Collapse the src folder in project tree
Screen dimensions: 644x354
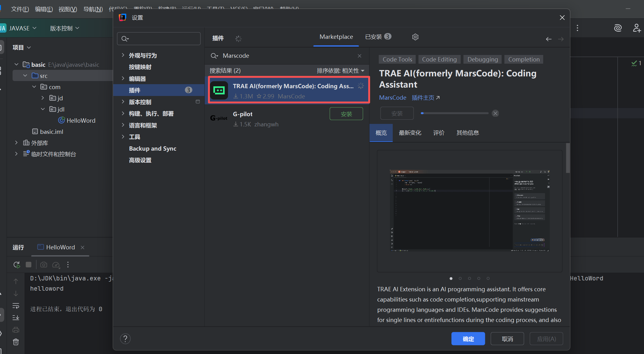(x=25, y=76)
